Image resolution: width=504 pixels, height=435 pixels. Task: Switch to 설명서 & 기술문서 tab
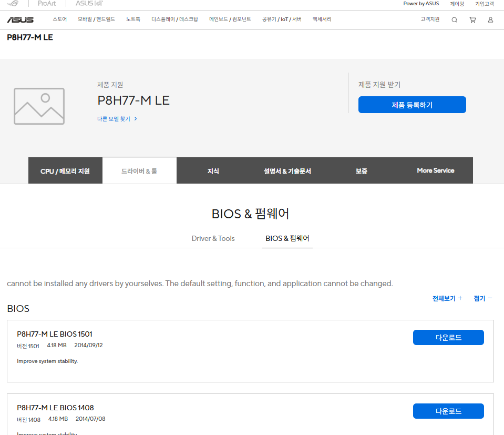point(287,170)
